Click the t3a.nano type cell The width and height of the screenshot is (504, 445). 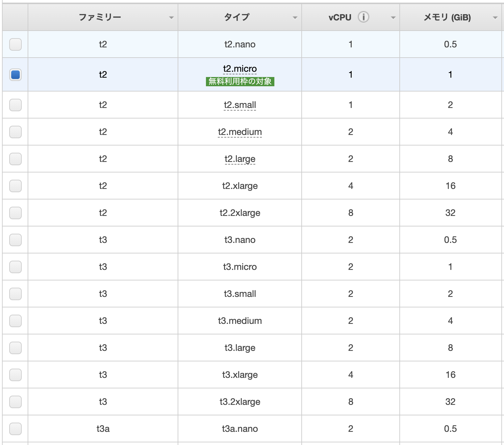click(240, 429)
